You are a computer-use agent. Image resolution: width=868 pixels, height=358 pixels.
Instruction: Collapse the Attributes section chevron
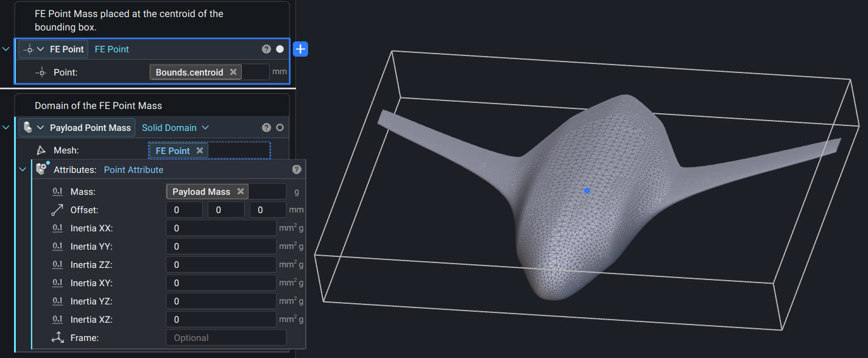[23, 170]
